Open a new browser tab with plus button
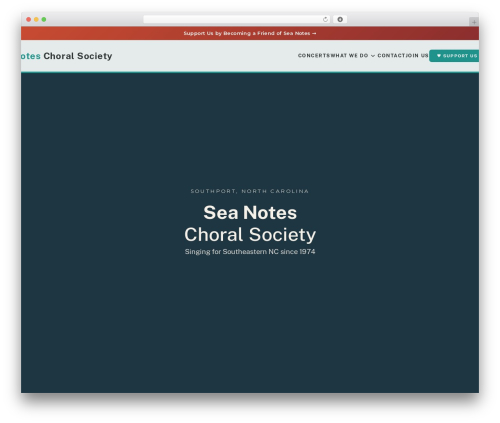Viewport: 500px width, 423px height. [x=474, y=22]
